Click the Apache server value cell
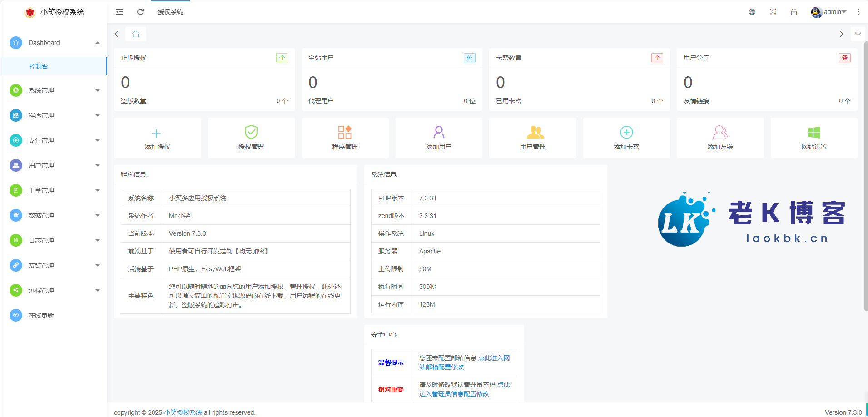Screen dimensions: 868x417 (x=506, y=251)
